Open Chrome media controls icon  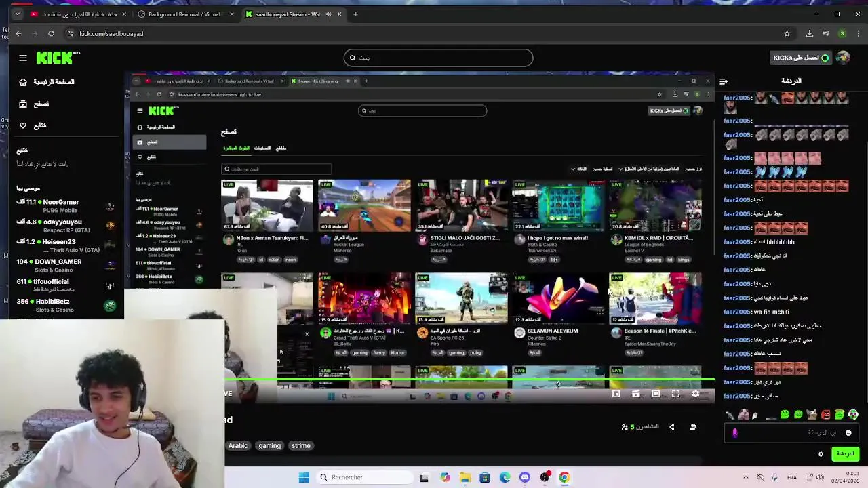(826, 33)
